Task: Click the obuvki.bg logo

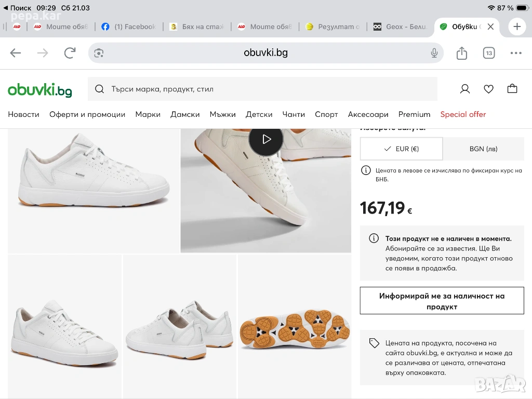Action: [x=40, y=89]
